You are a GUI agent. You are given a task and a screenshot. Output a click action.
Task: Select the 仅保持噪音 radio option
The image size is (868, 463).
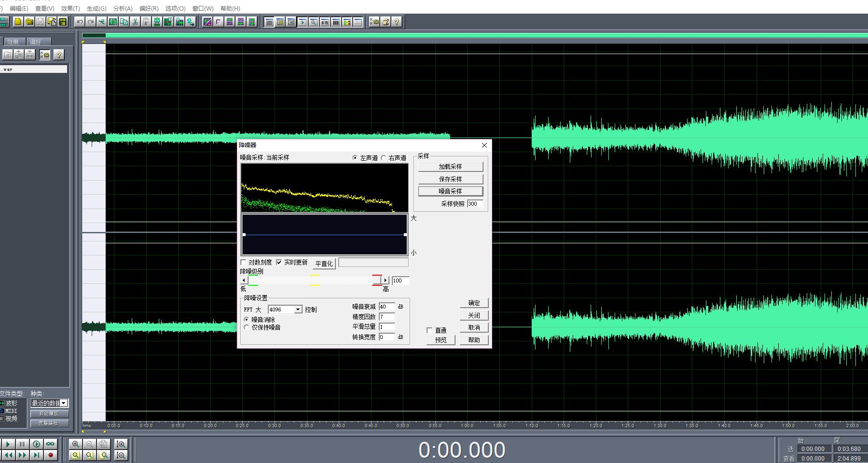click(247, 327)
